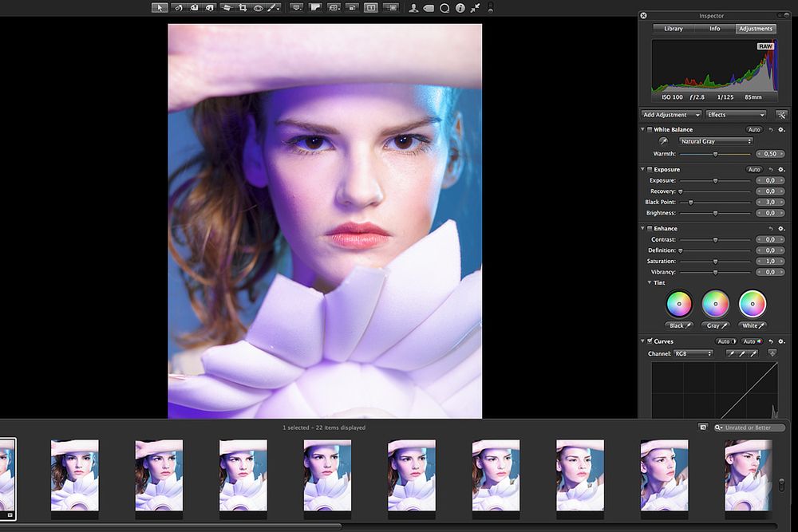Select the Red Eye tool
Screen dimensions: 798x532
click(259, 8)
